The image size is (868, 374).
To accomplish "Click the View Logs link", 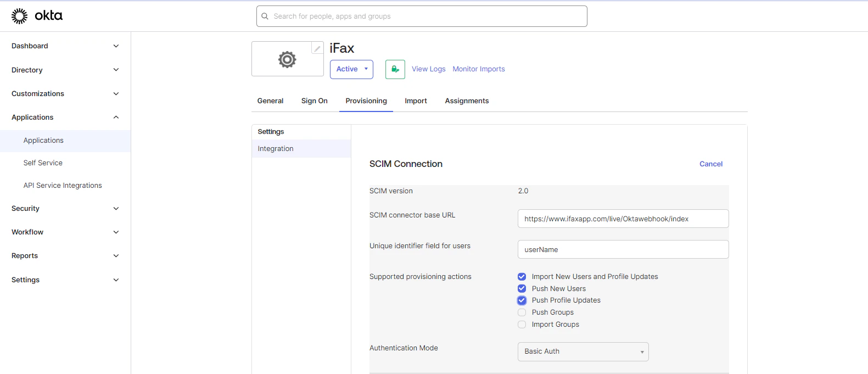I will click(x=428, y=69).
